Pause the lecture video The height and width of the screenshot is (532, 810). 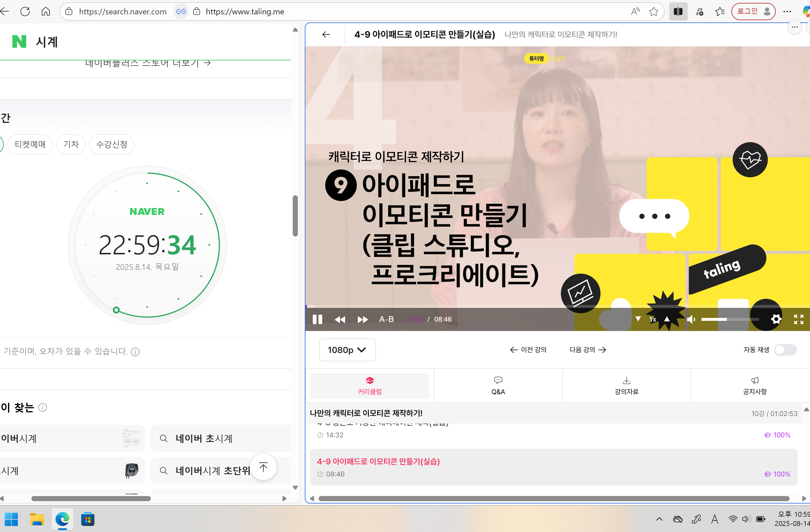317,319
